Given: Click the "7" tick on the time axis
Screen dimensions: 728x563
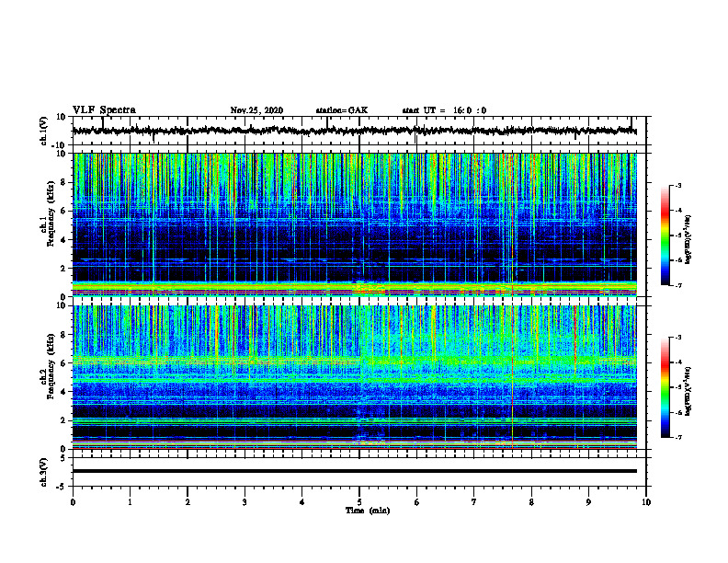Looking at the screenshot, I should pos(474,502).
